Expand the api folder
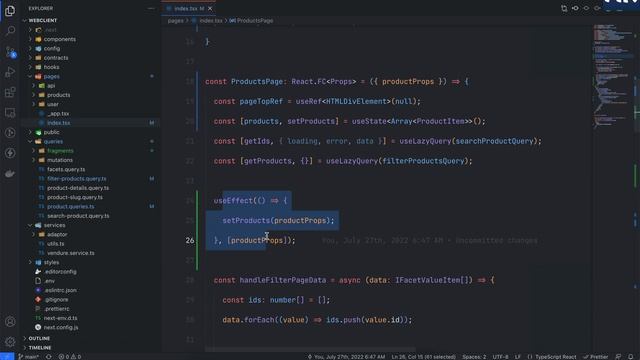 click(x=51, y=86)
